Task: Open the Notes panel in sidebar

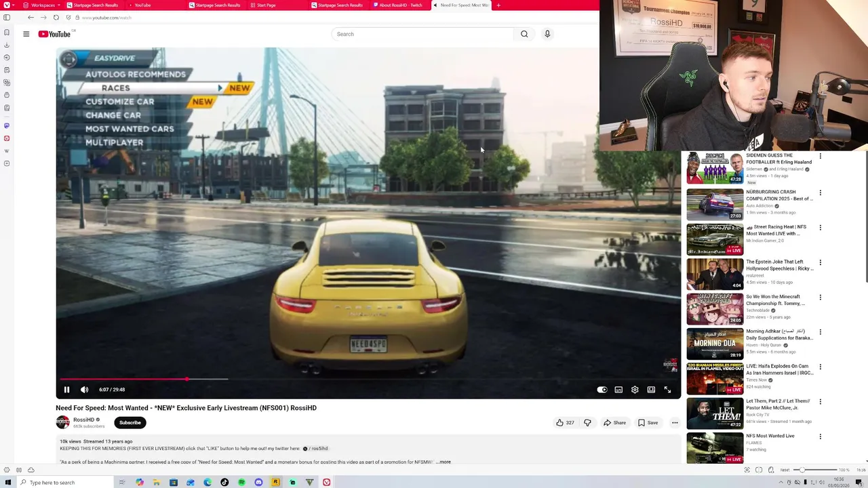Action: [x=7, y=70]
